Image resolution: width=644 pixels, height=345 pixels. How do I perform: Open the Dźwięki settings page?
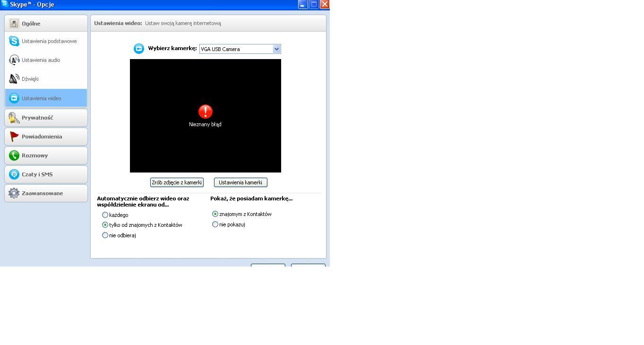coord(46,79)
